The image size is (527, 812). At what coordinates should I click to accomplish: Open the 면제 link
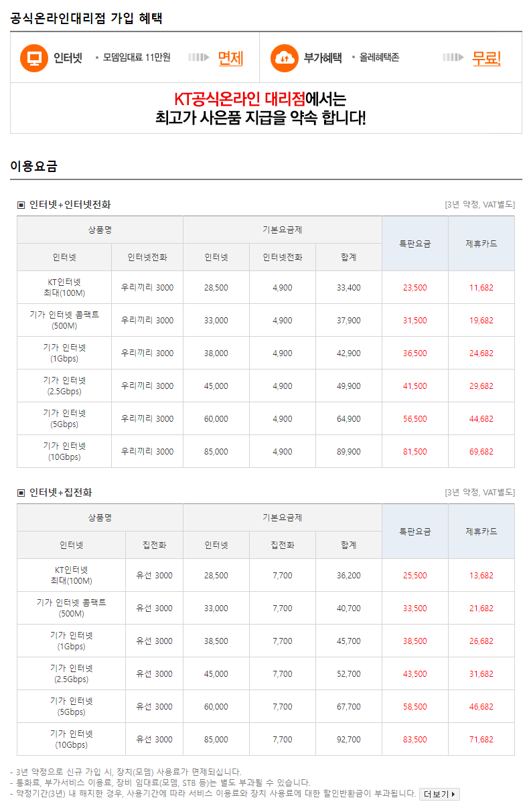click(230, 58)
